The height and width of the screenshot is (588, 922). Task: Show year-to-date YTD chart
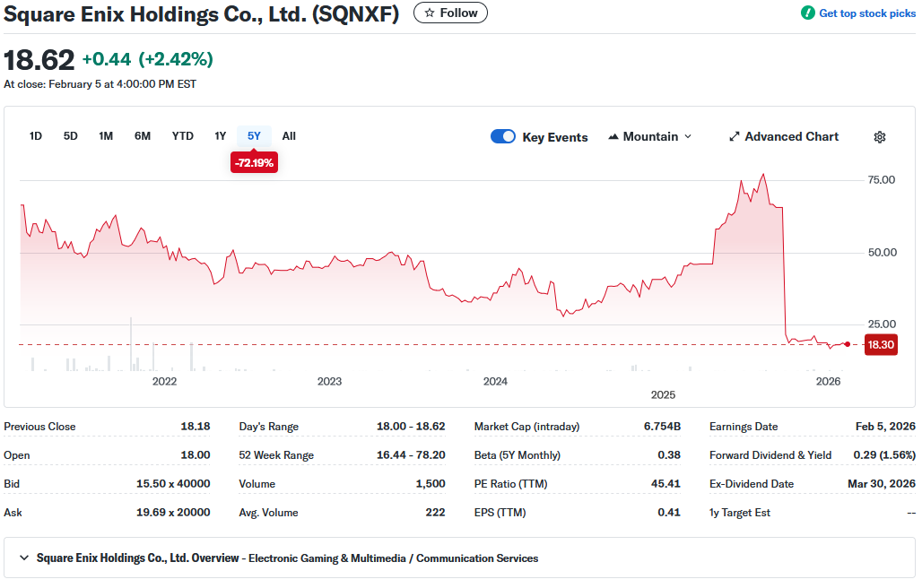tap(182, 136)
